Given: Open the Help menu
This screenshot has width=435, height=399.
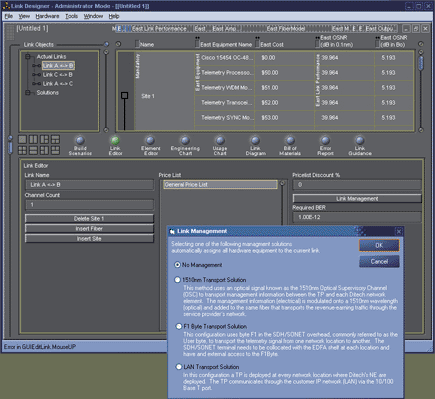Looking at the screenshot, I should (x=114, y=16).
